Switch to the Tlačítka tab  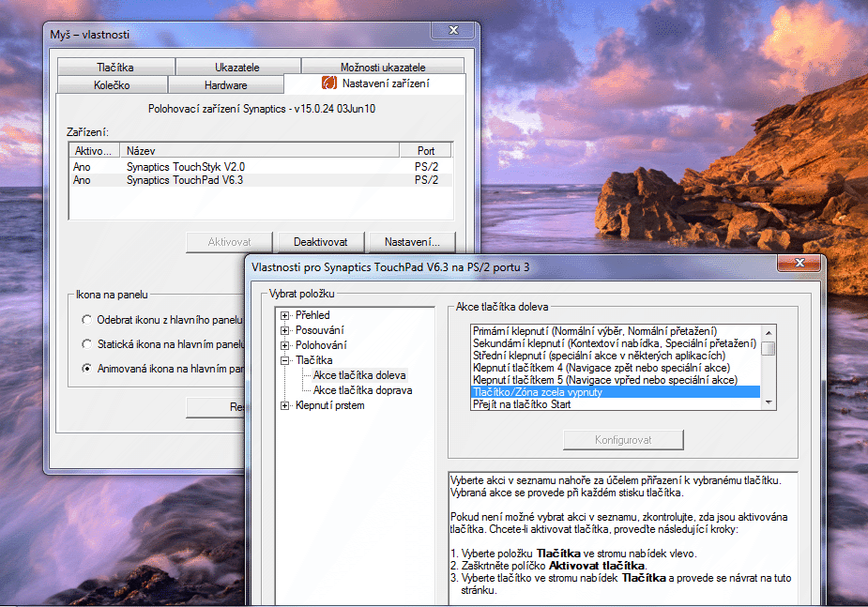tap(115, 67)
